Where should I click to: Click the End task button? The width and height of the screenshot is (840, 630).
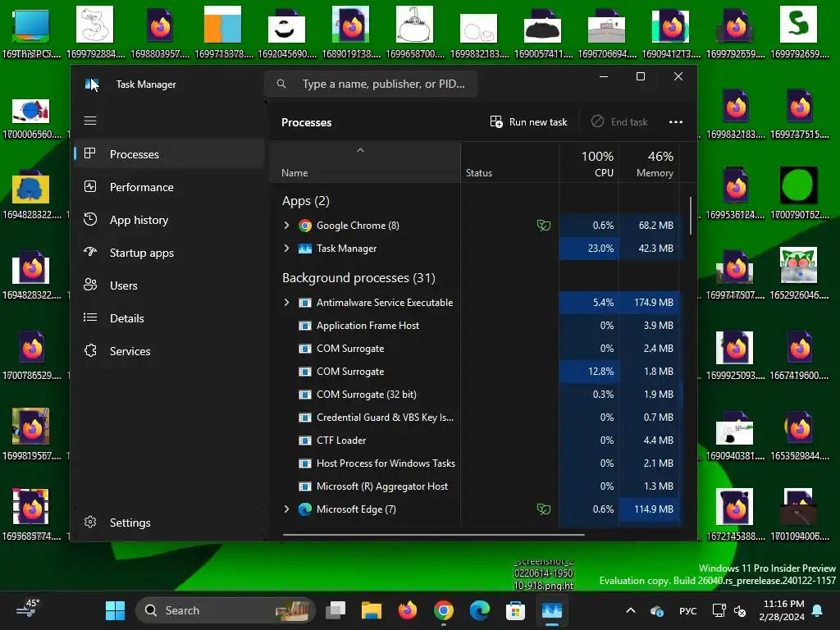[x=619, y=122]
